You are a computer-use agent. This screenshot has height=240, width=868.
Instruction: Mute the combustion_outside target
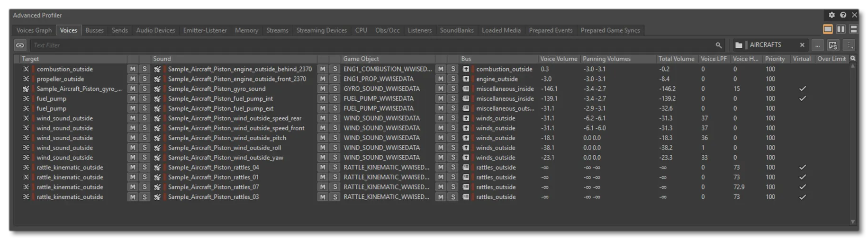coord(133,69)
